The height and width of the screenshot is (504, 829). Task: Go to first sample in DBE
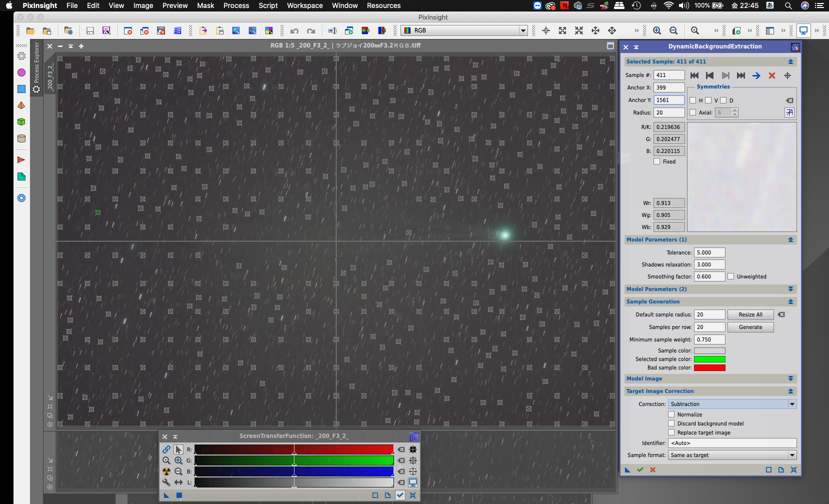coord(694,75)
